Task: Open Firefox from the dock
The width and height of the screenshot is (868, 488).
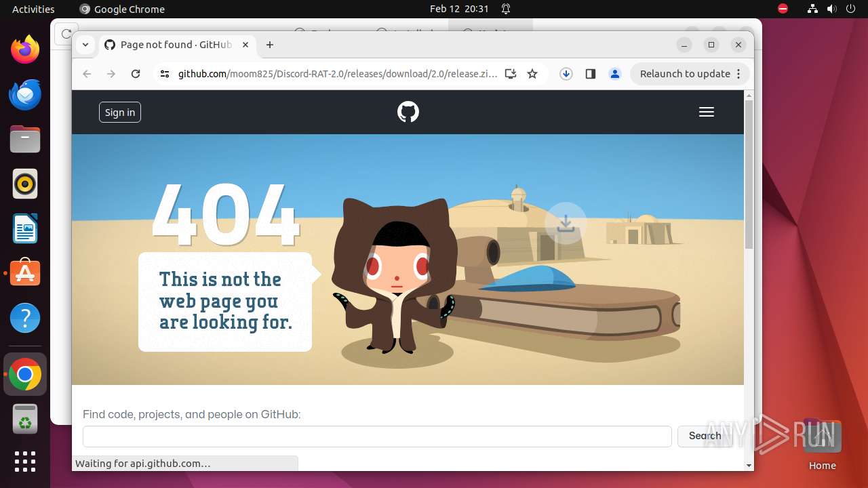Action: (x=25, y=49)
